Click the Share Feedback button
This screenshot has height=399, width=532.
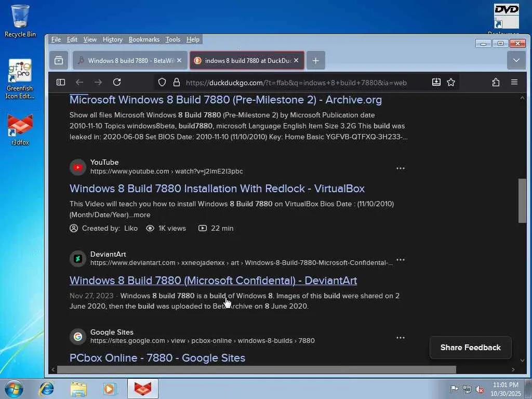click(470, 348)
